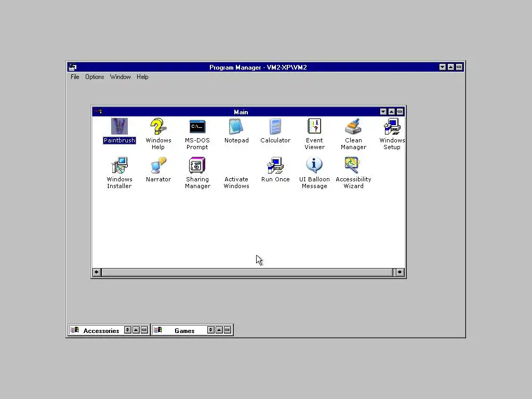This screenshot has height=399, width=532.
Task: Minimize the Program Manager window
Action: (x=443, y=67)
